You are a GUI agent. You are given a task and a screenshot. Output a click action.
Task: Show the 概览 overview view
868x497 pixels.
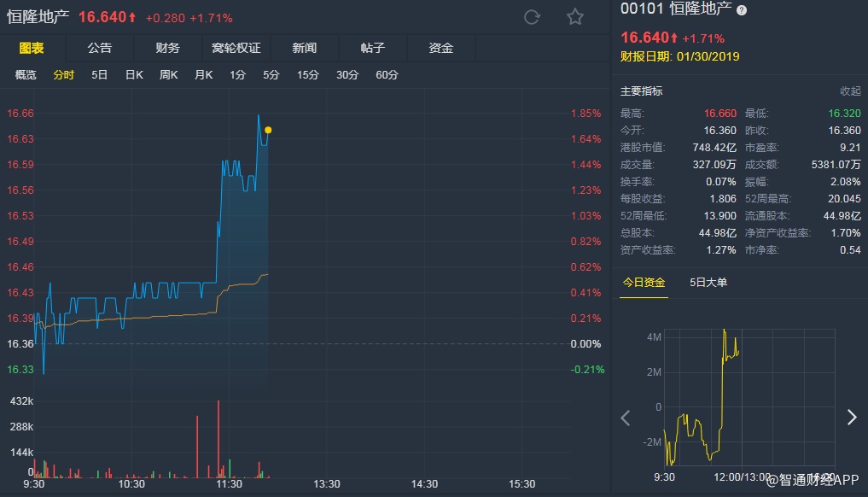[26, 75]
